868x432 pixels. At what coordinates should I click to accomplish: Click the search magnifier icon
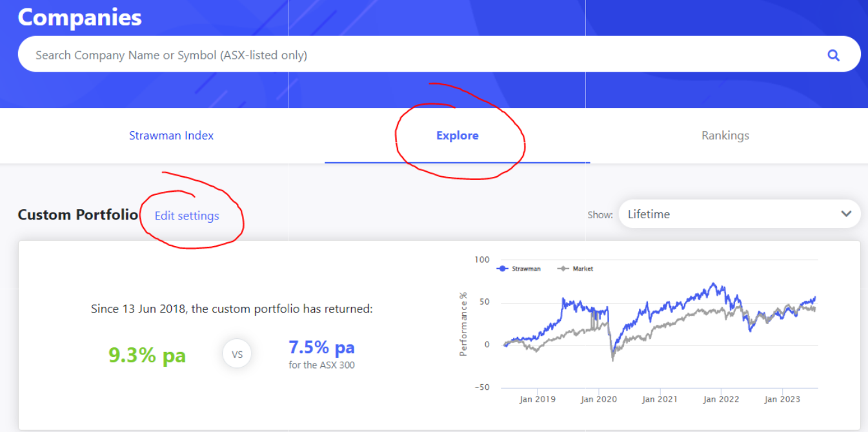coord(833,54)
